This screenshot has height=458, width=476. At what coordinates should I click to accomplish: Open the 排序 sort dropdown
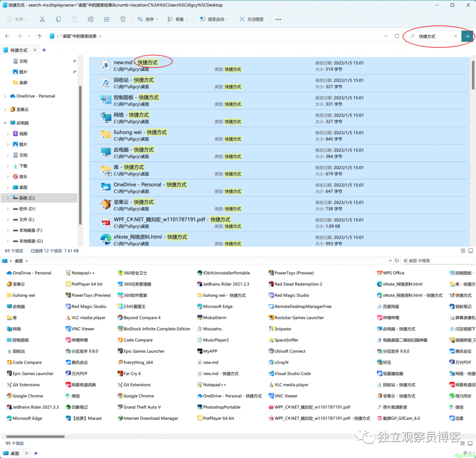coord(148,19)
